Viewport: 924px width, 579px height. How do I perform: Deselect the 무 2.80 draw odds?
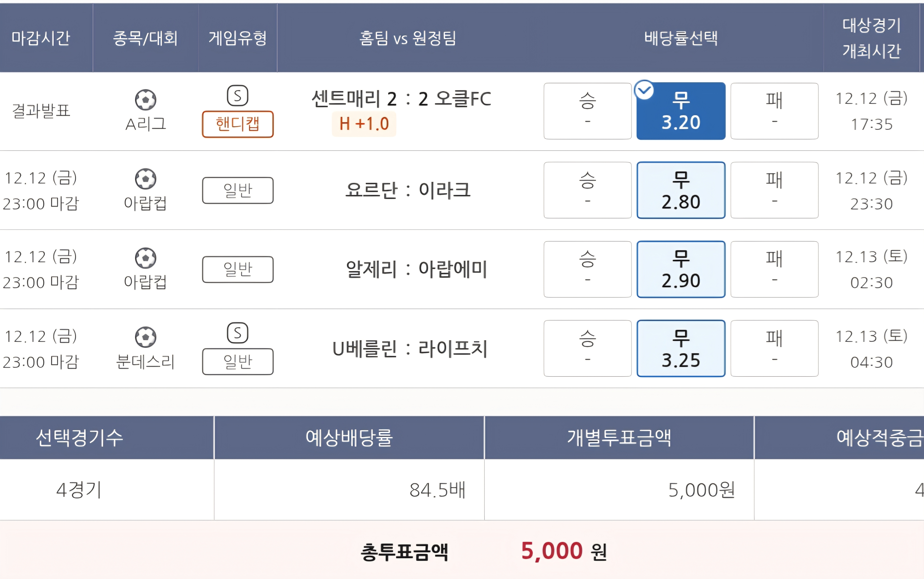click(681, 190)
